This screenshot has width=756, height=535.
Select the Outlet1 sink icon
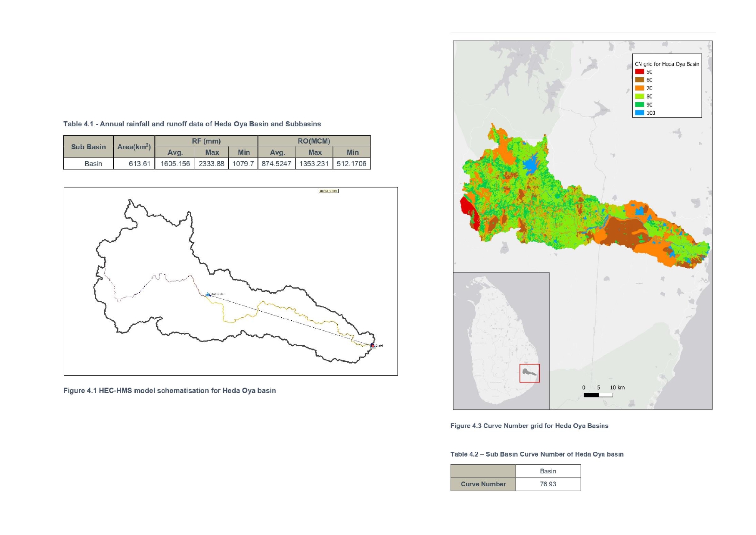pos(373,345)
